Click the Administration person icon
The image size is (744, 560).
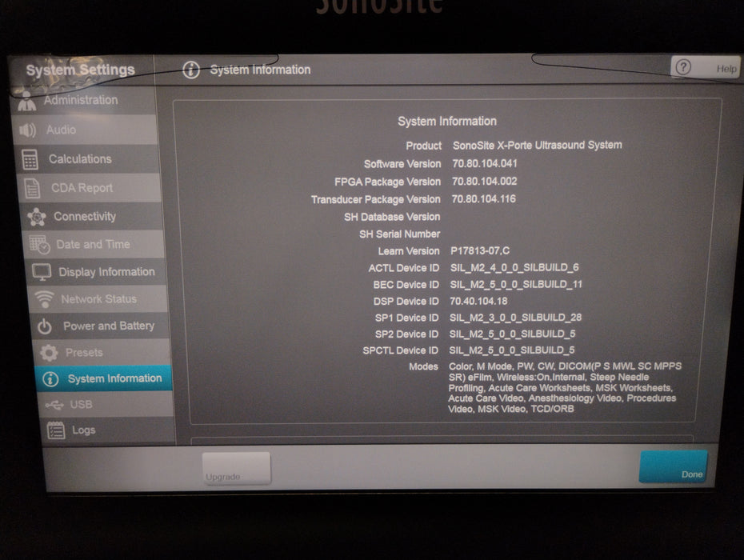pos(26,101)
